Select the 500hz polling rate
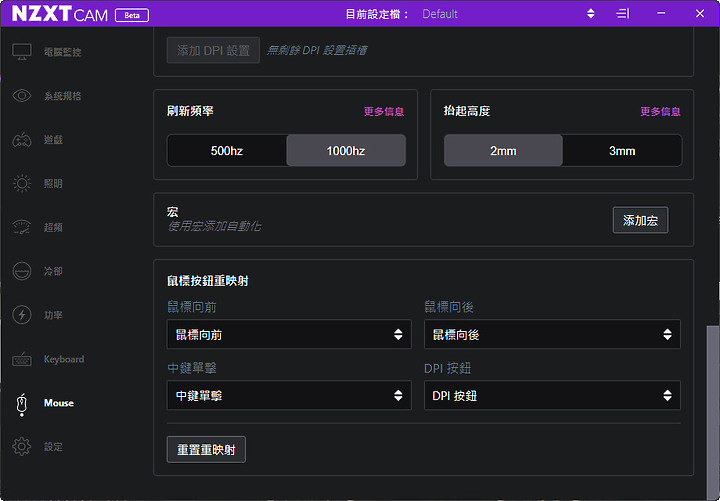Viewport: 720px width, 501px height. (227, 151)
